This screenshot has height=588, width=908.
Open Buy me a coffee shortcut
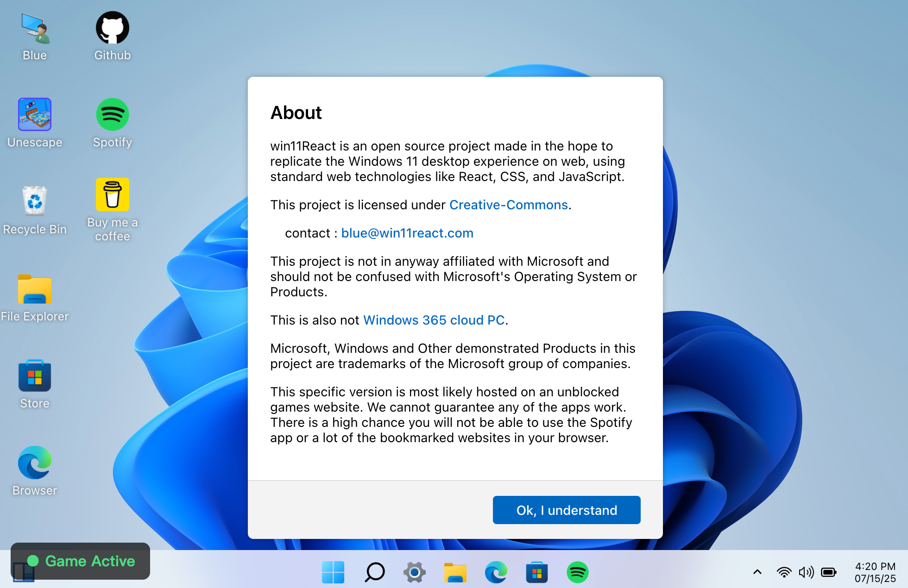click(x=113, y=211)
